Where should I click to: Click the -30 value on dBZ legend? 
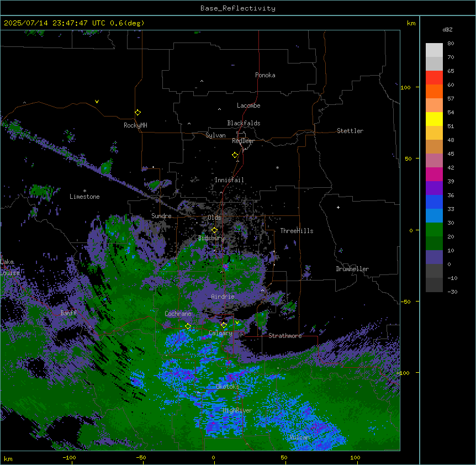click(452, 292)
